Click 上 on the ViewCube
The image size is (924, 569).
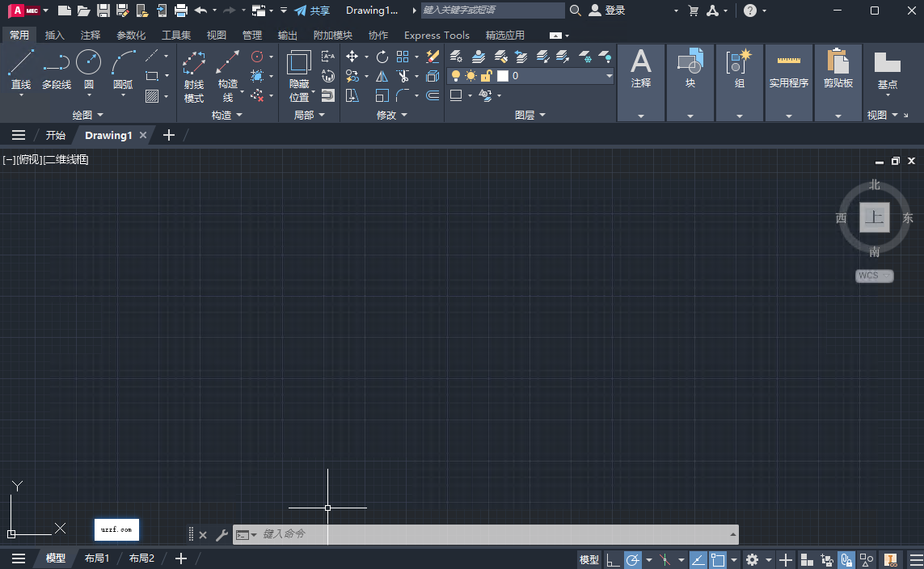point(874,217)
